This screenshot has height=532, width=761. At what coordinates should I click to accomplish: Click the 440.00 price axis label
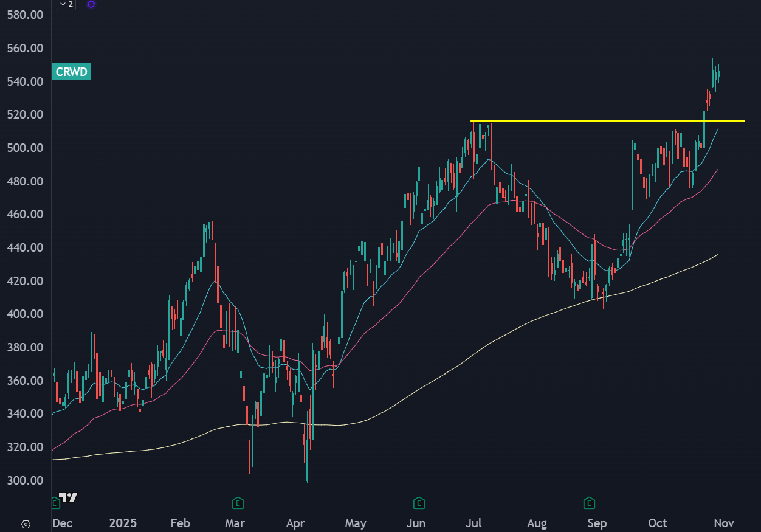coord(24,247)
